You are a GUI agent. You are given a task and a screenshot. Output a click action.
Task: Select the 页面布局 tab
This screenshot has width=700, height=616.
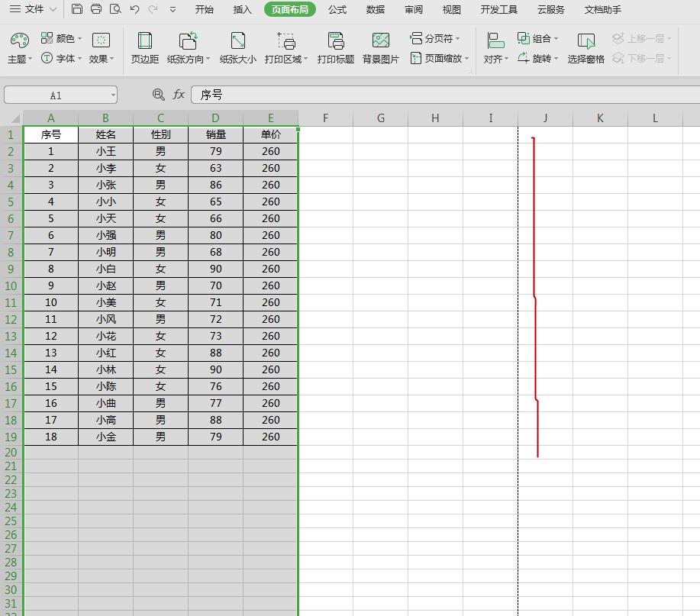click(290, 9)
